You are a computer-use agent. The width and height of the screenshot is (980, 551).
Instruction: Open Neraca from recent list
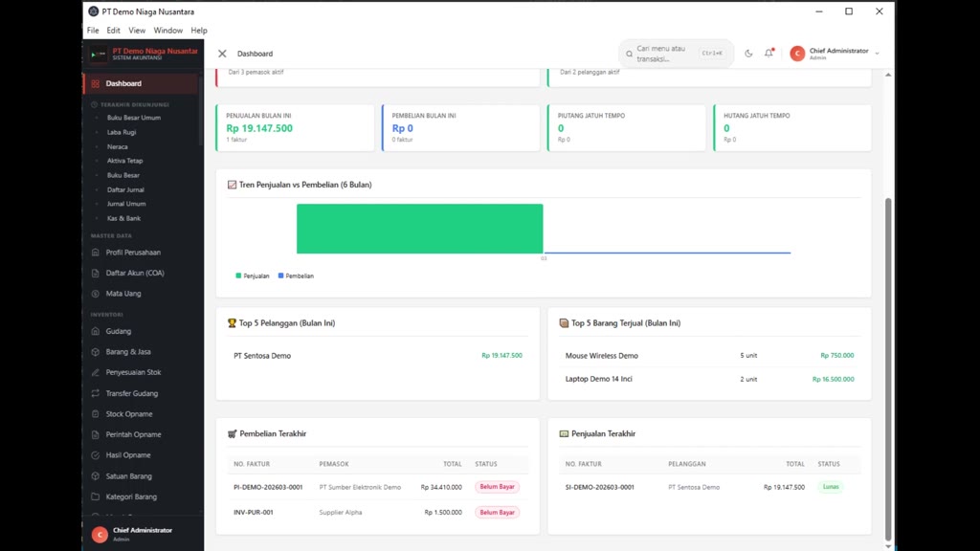coord(118,146)
